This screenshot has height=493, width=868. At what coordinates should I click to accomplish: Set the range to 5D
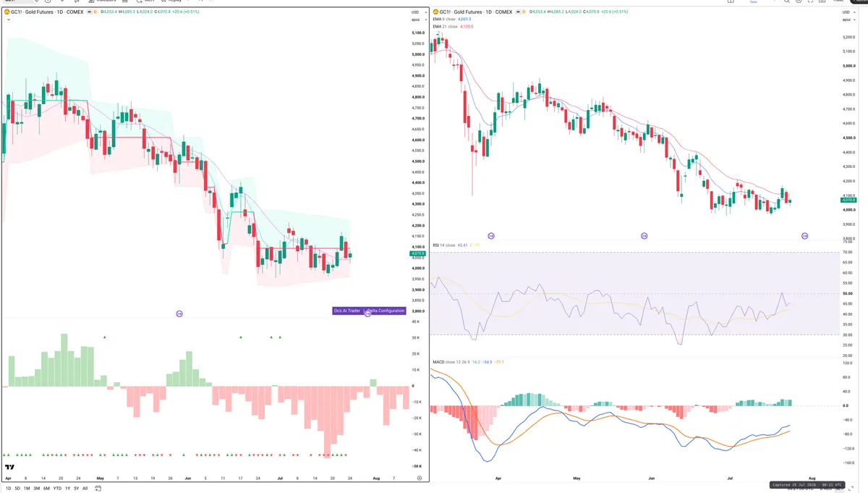click(17, 489)
